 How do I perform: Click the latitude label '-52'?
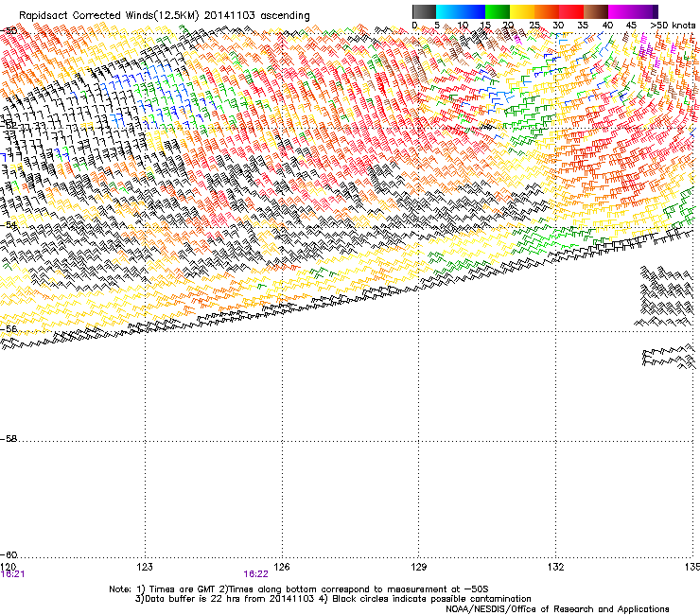click(x=9, y=126)
